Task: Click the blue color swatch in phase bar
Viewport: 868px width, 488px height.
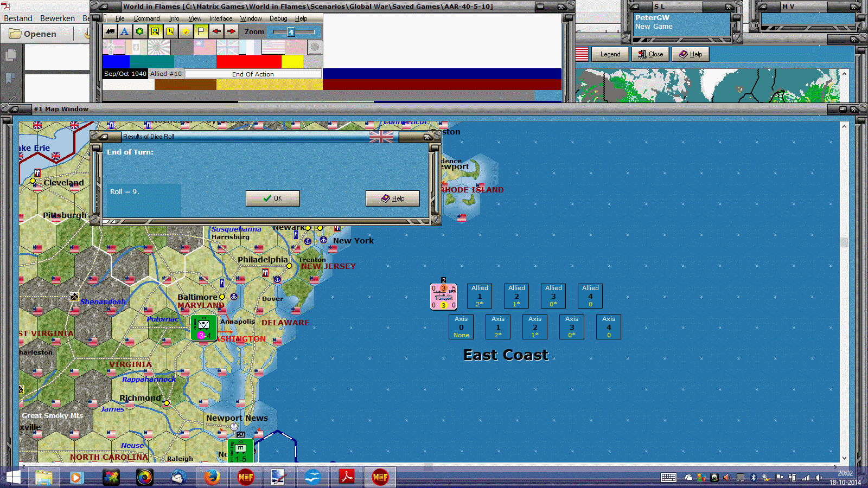Action: coord(116,62)
